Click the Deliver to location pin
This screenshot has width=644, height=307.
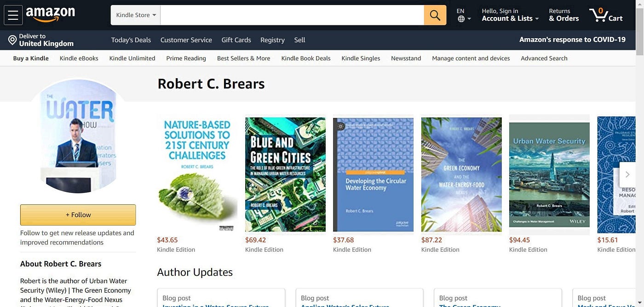point(12,40)
